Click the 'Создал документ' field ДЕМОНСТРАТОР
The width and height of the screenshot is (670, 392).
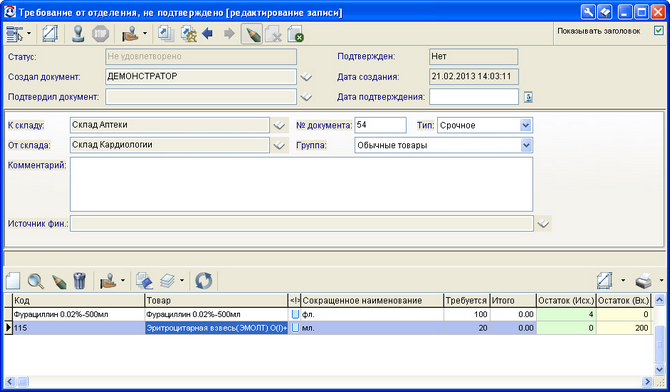click(x=201, y=77)
